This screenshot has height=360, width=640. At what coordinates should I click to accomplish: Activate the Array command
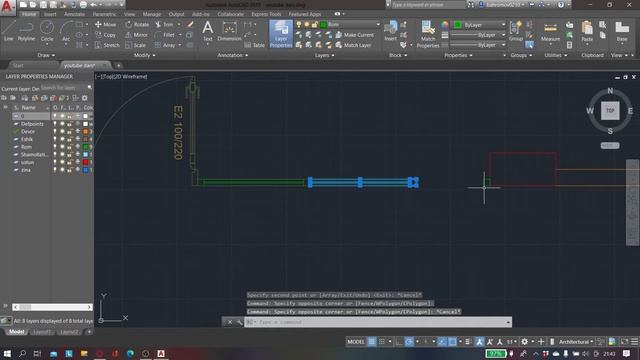165,45
